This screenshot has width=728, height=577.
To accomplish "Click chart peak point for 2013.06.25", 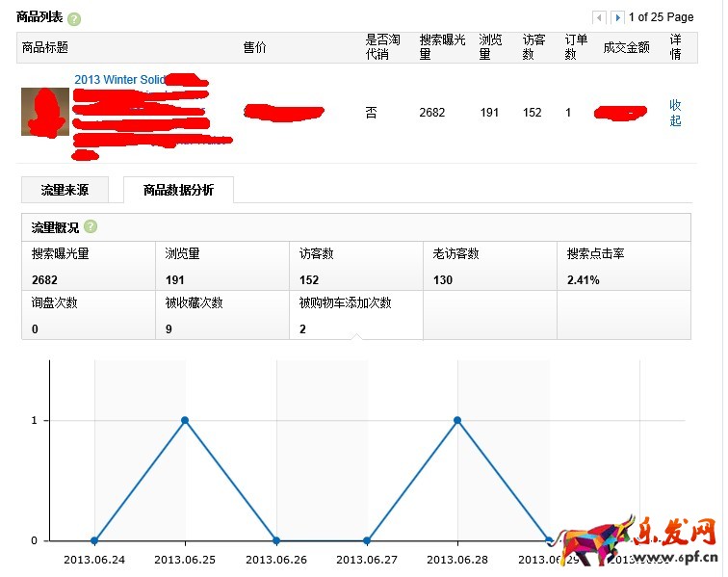I will click(185, 420).
